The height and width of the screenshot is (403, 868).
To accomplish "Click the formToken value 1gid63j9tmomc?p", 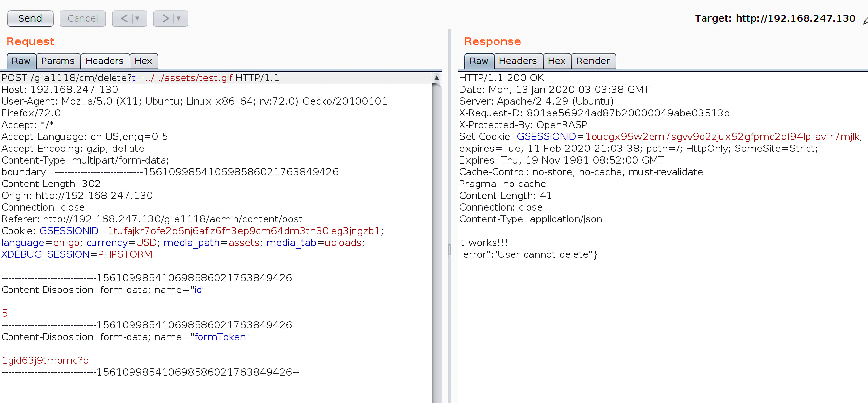I will click(45, 360).
